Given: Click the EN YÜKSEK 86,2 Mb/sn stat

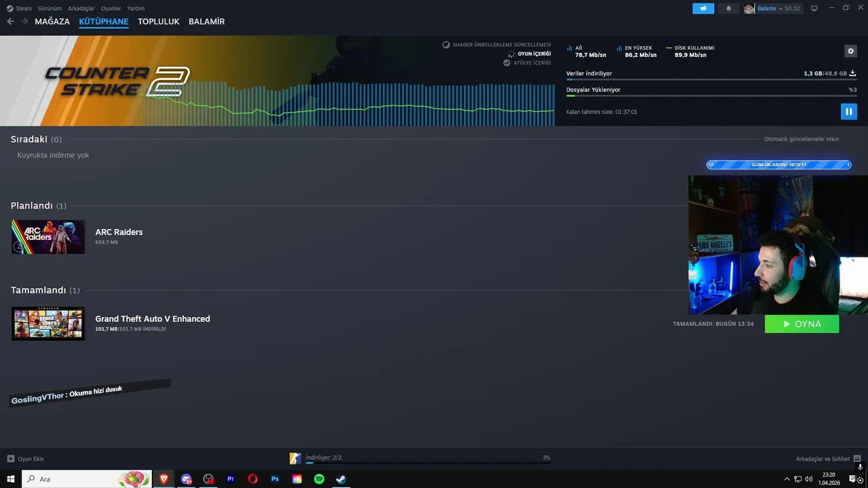Looking at the screenshot, I should [x=637, y=52].
